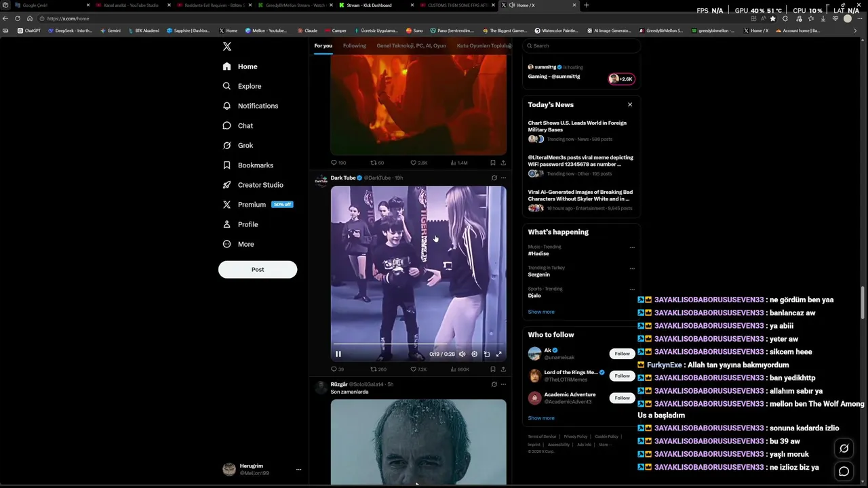This screenshot has width=868, height=488.
Task: Like the top post with 2.6K likes
Action: 418,163
